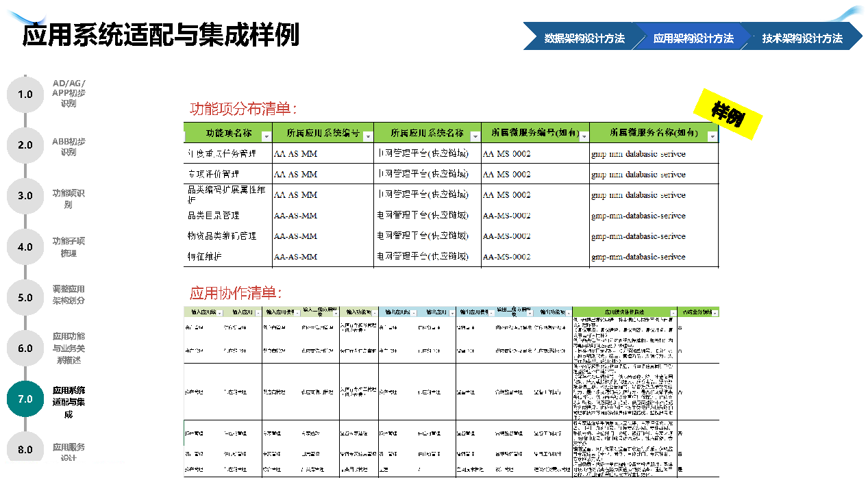This screenshot has width=868, height=493.
Task: Go to the 3.0 step circle
Action: tap(25, 196)
